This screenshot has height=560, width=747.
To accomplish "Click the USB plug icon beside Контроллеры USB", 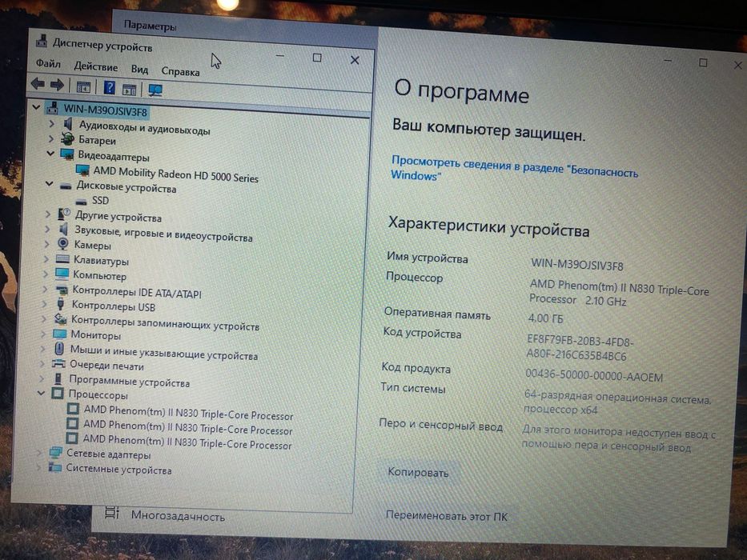I will 61,303.
